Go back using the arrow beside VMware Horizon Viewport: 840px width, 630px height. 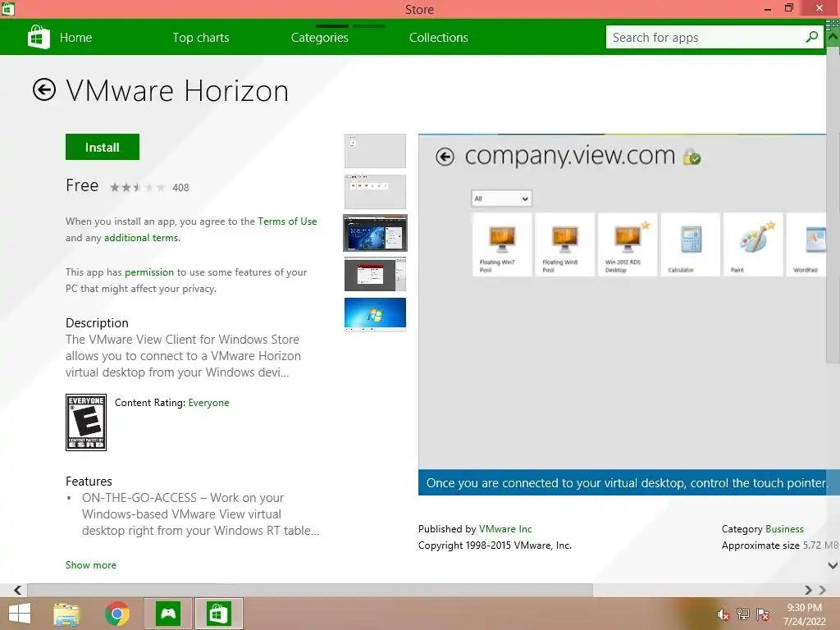click(44, 89)
